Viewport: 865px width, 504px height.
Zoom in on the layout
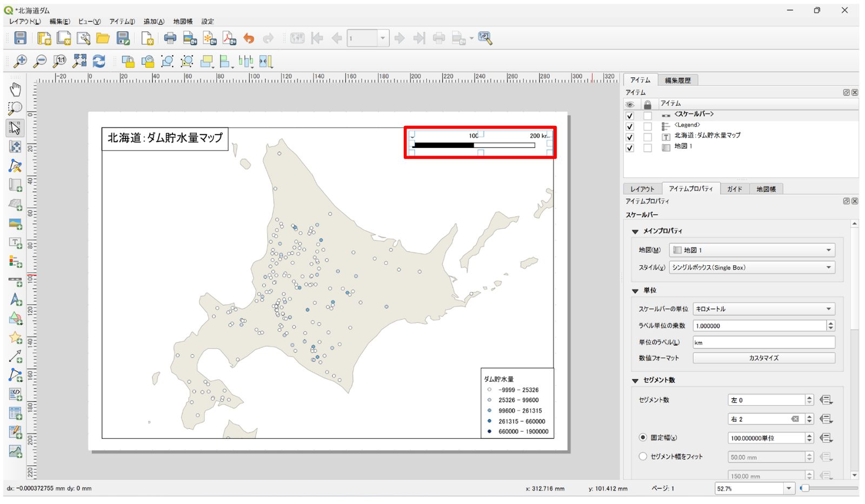(x=20, y=61)
